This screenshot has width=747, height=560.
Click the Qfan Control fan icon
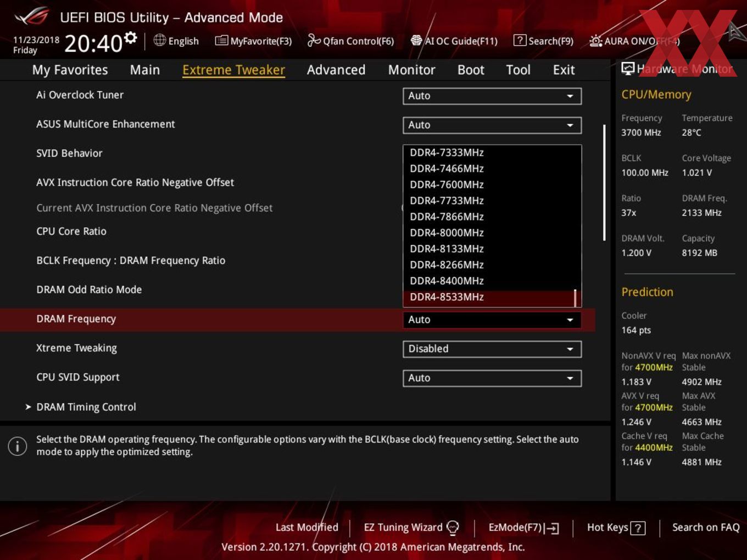tap(314, 40)
